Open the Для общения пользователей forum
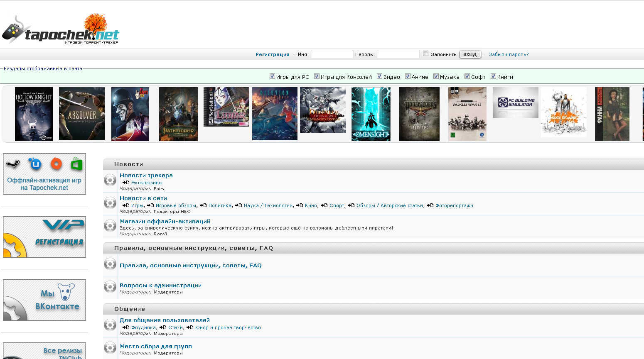Screen dimensions: 644x359 (165, 320)
